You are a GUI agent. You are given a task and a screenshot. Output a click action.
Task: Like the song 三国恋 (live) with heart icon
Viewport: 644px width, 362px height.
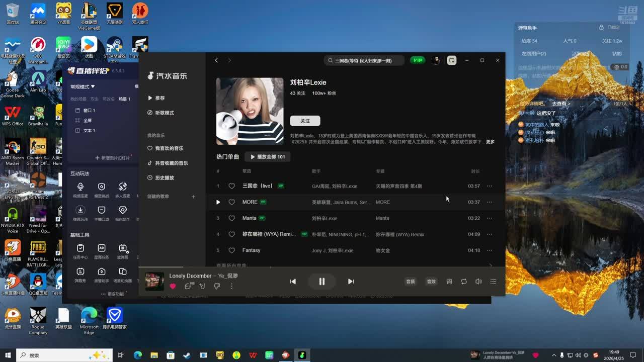point(231,186)
